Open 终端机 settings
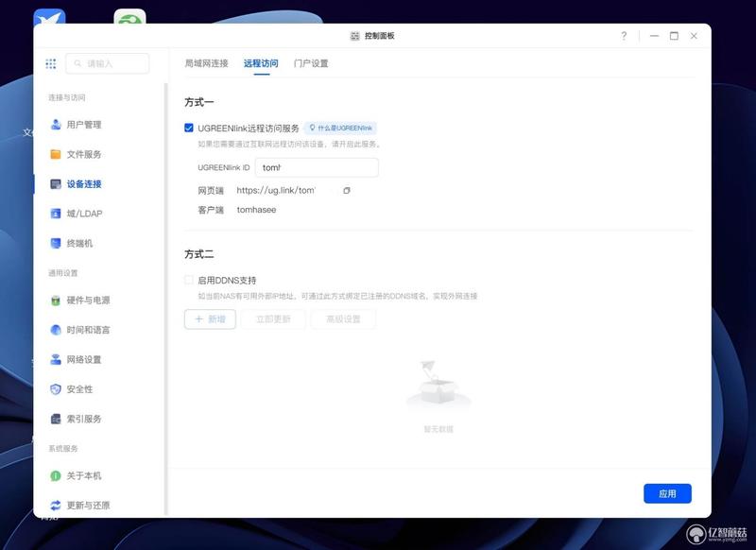The height and width of the screenshot is (550, 756). point(72,244)
